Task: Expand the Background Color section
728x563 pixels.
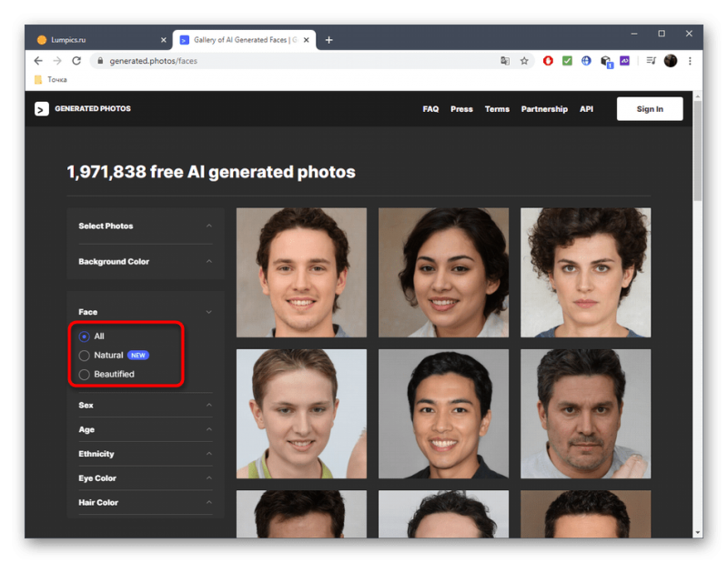Action: [146, 262]
